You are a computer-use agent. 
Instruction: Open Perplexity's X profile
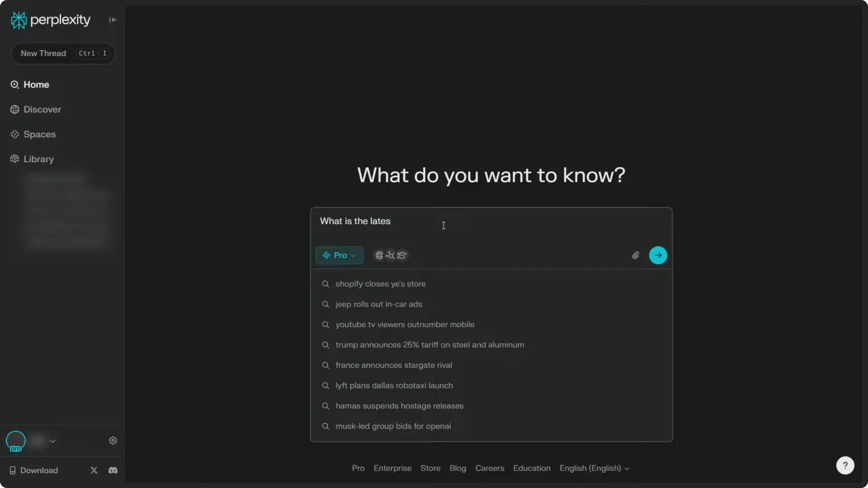(x=94, y=470)
